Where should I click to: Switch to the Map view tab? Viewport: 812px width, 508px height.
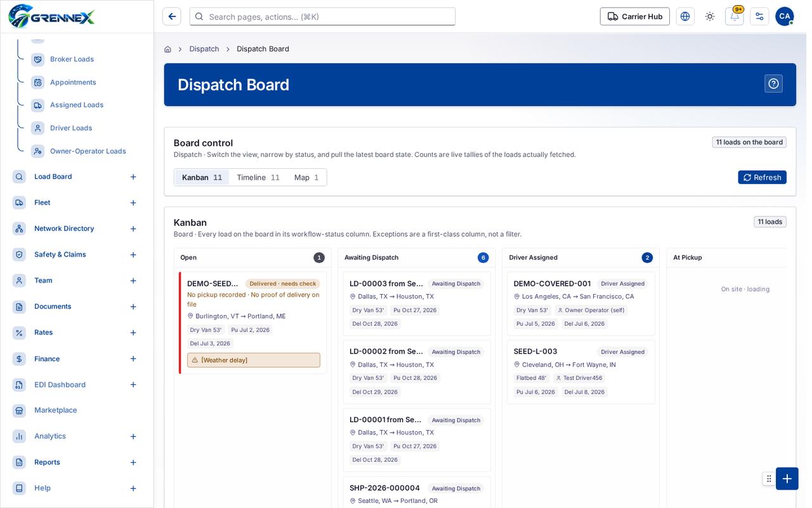point(306,177)
